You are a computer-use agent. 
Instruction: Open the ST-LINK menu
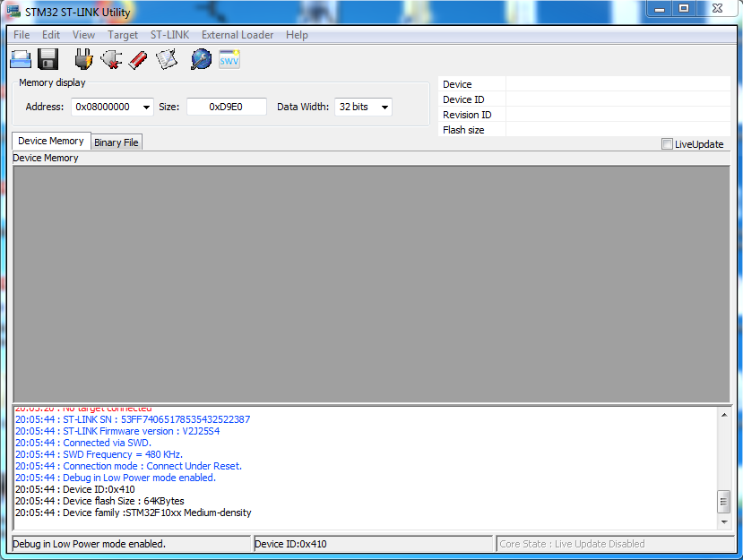tap(169, 35)
